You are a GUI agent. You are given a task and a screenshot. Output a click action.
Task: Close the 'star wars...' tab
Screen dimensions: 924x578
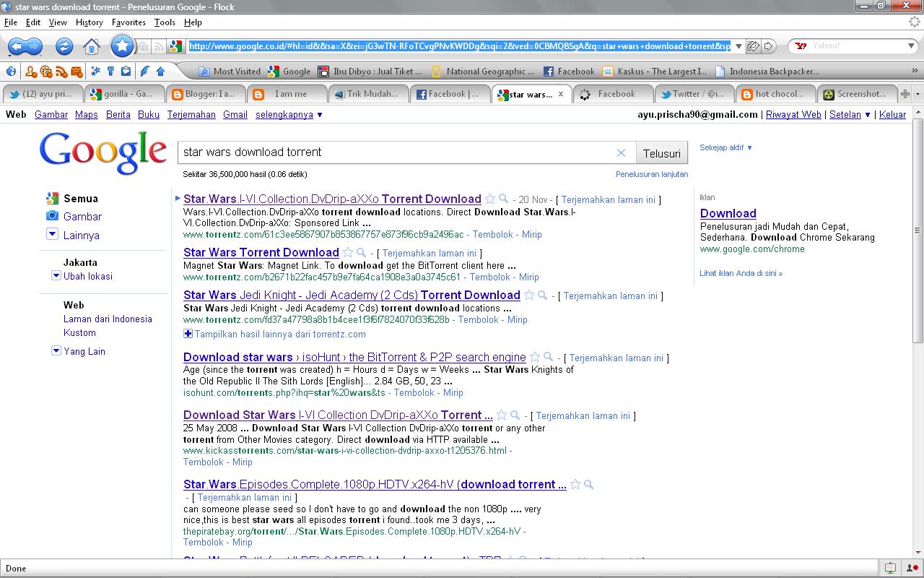[561, 94]
